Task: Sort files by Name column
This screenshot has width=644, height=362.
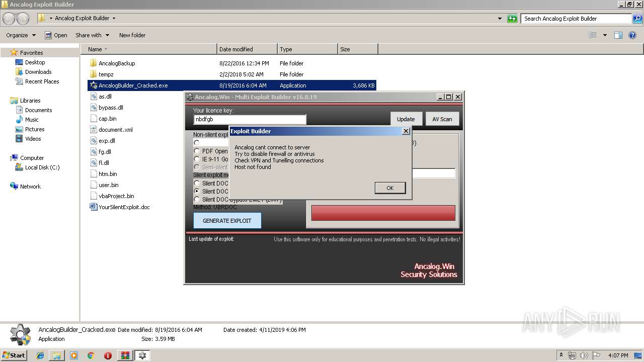Action: coord(148,49)
